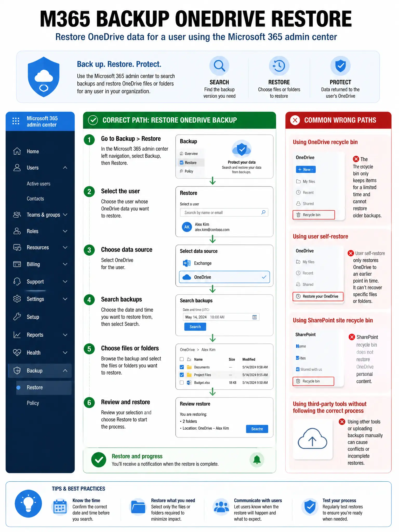
Task: Click the notification bell icon
Action: point(257,460)
